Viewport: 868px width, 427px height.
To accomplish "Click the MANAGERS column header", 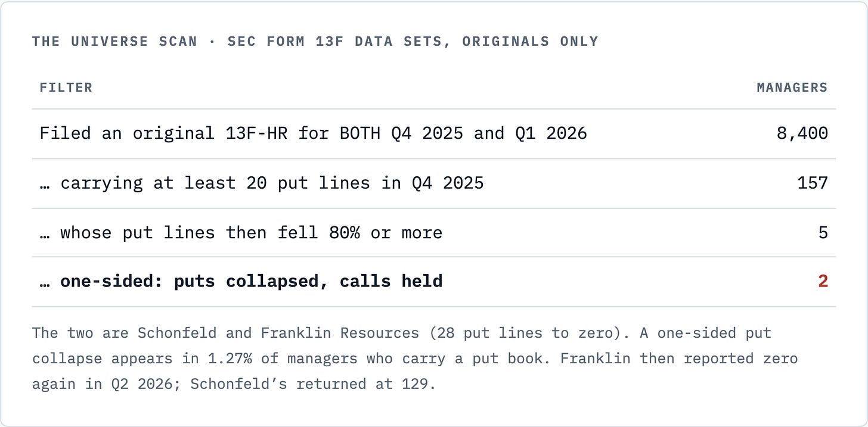I will pyautogui.click(x=792, y=88).
